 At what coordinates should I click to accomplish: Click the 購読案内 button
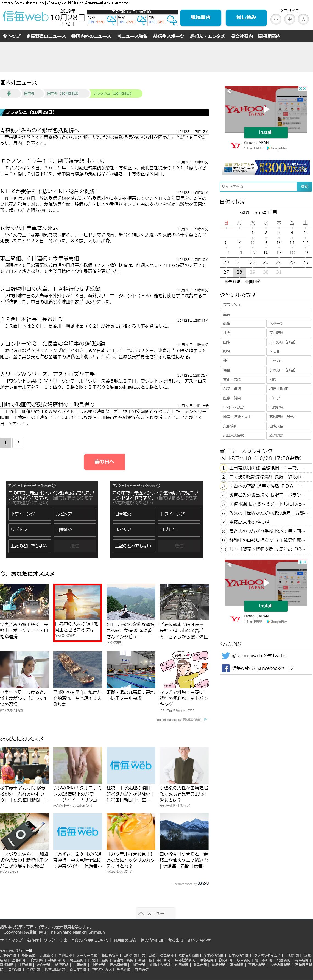(x=200, y=18)
